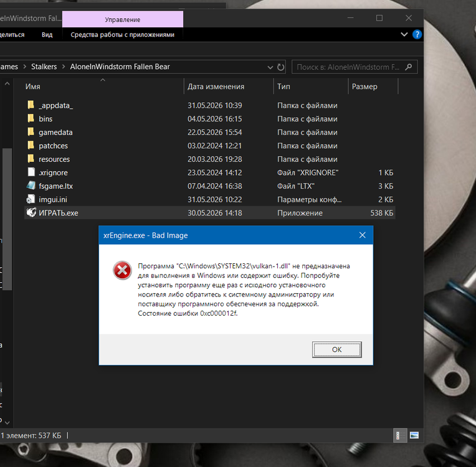Select the fsgame.ltx file name
This screenshot has width=476, height=467.
55,186
